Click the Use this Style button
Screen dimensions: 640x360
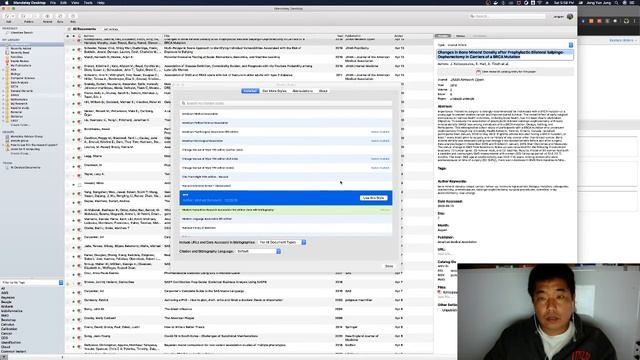click(373, 198)
